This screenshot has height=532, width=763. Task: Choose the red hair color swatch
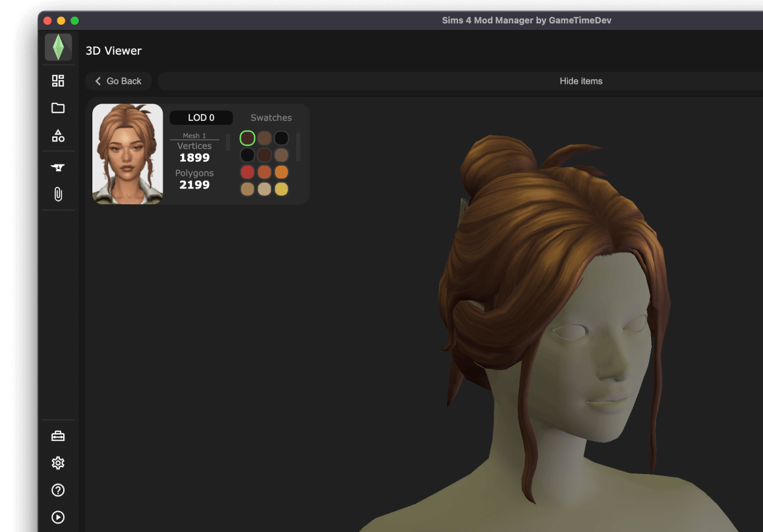(x=247, y=172)
